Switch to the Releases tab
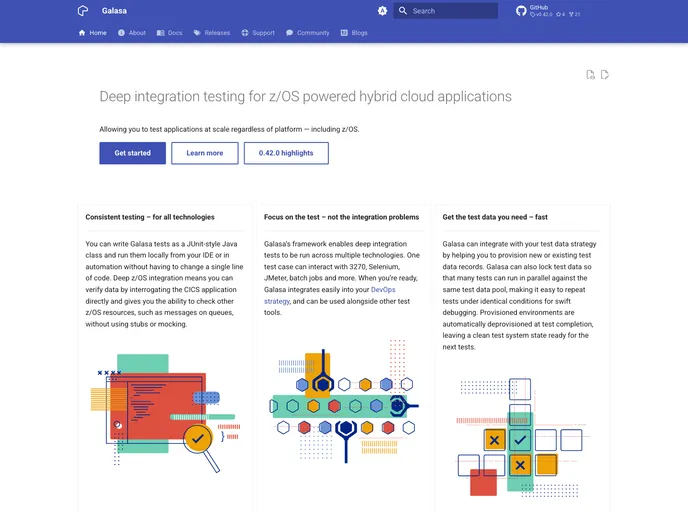688x512 pixels. 211,33
